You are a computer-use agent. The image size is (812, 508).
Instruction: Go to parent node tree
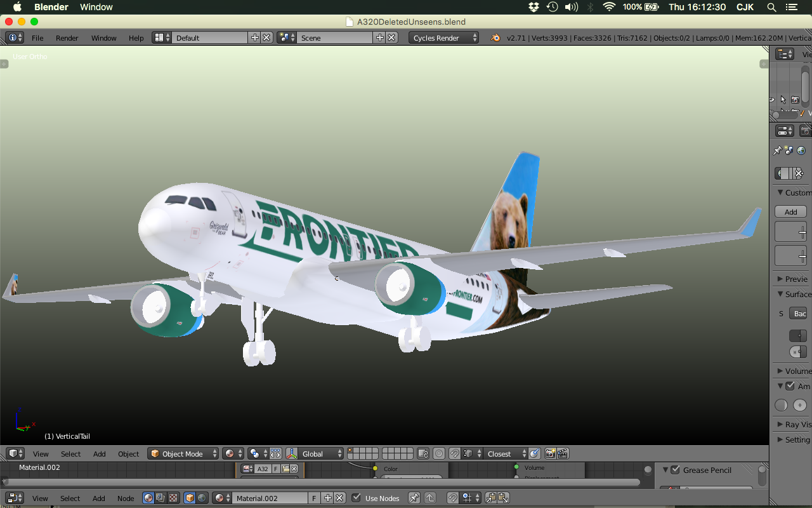click(x=429, y=498)
